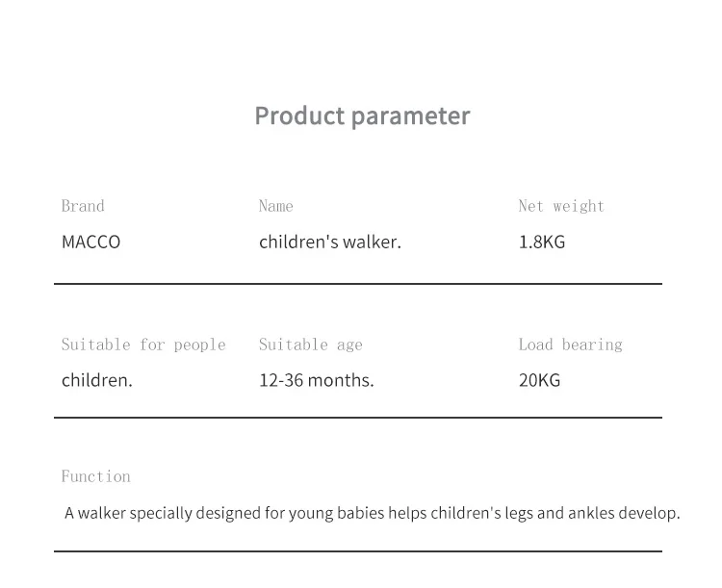722x588 pixels.
Task: Select the "children's walker." name value
Action: (x=329, y=242)
